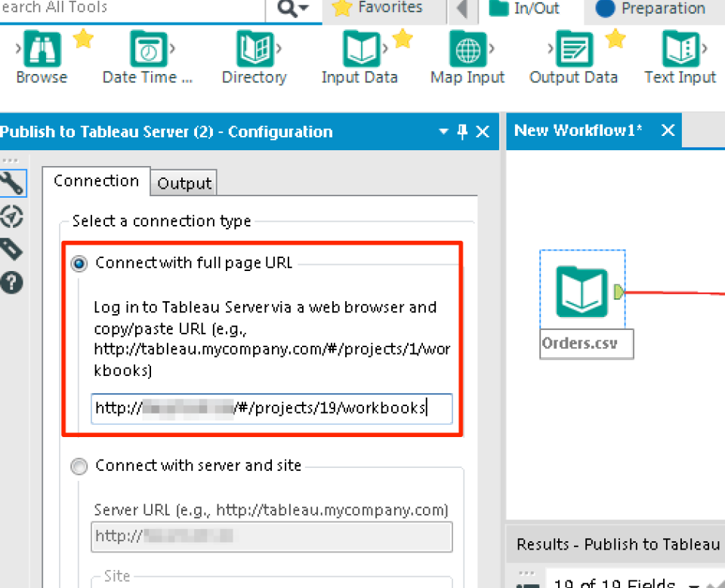Click the full page URL input field

[x=270, y=408]
